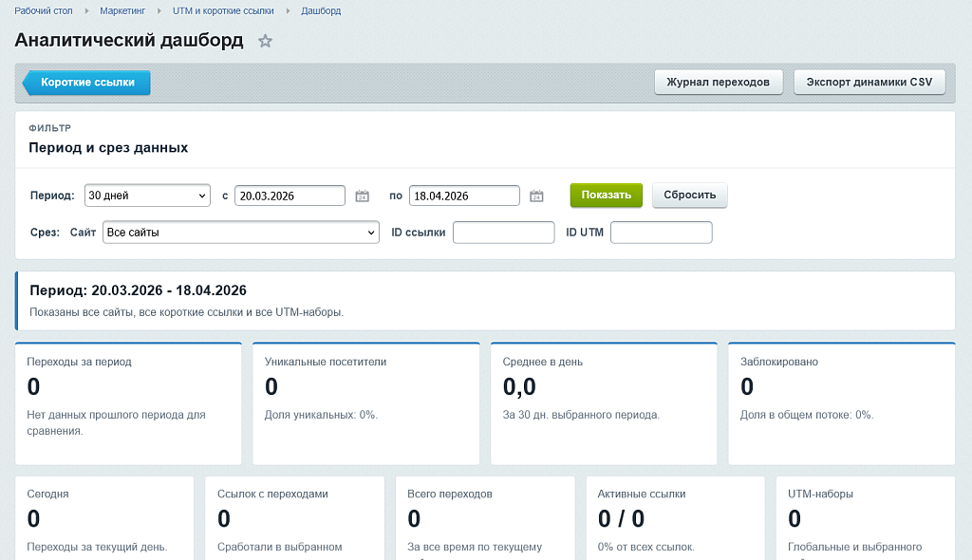Open Маркетинг breadcrumb link

pos(122,10)
